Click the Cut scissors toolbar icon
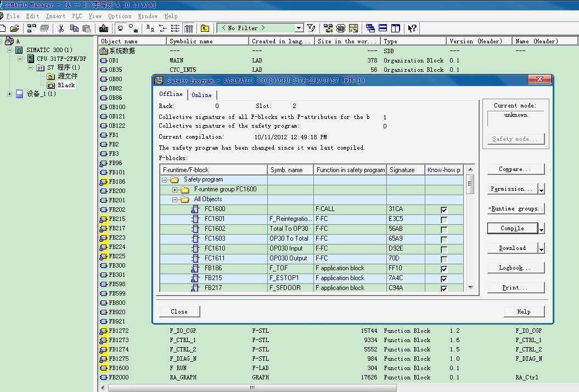 point(61,28)
